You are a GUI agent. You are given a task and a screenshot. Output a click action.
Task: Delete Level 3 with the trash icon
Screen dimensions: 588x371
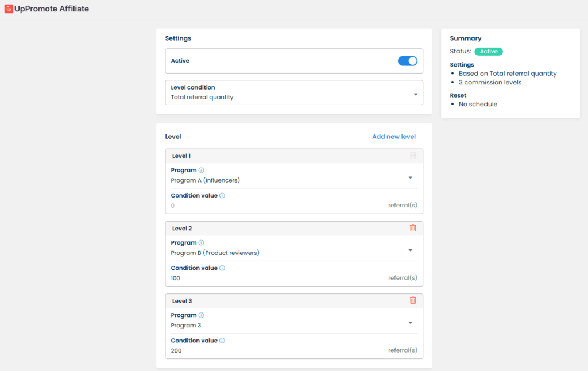point(412,300)
